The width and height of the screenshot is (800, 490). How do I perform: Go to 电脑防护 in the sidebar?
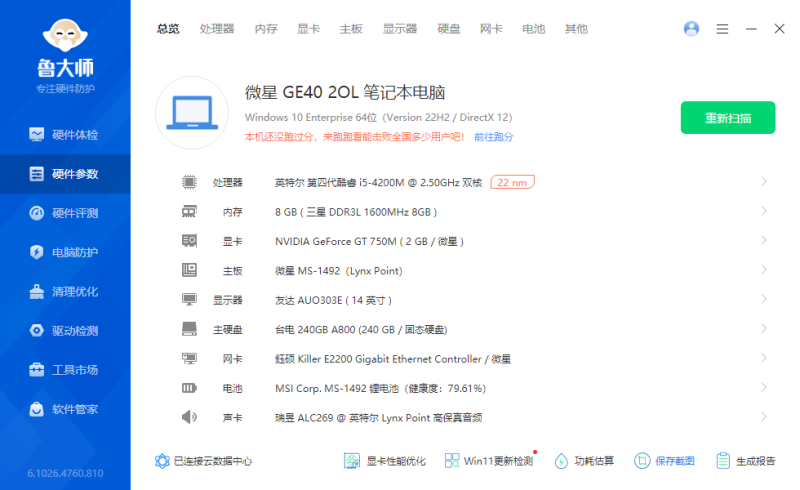click(65, 252)
